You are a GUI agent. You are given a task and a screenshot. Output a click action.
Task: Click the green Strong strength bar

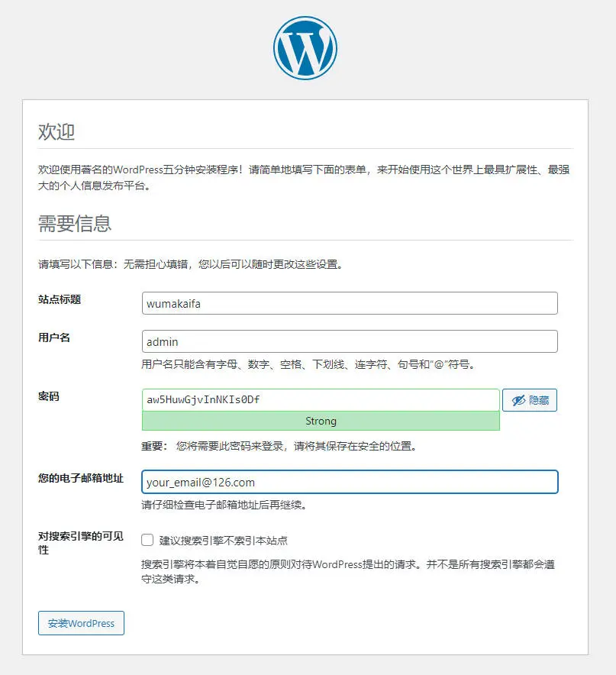pos(321,421)
